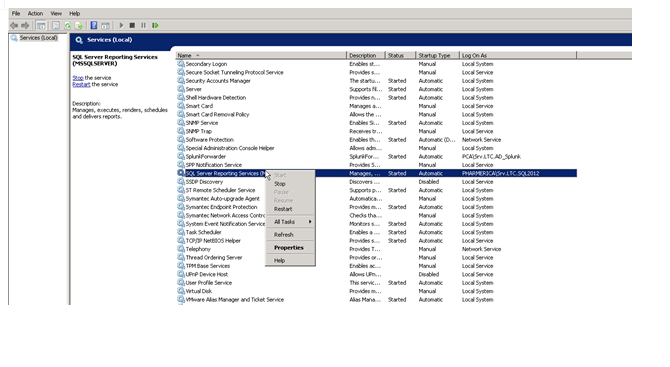Open the View menu
This screenshot has width=670, height=367.
coord(56,13)
